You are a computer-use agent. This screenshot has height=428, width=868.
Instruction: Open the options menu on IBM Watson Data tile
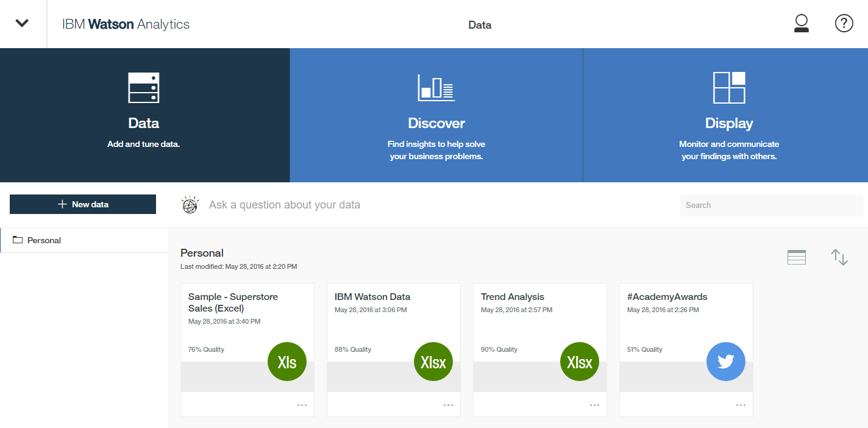coord(448,404)
